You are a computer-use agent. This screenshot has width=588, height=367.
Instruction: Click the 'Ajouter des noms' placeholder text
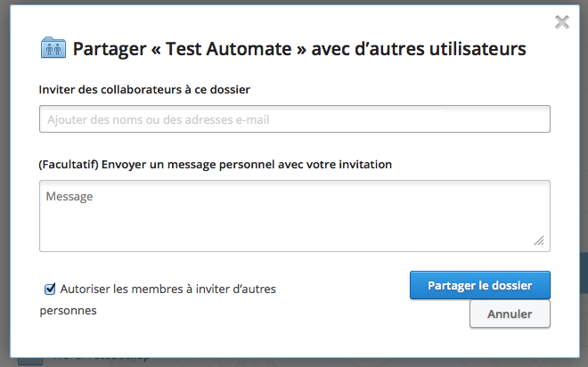click(x=158, y=119)
